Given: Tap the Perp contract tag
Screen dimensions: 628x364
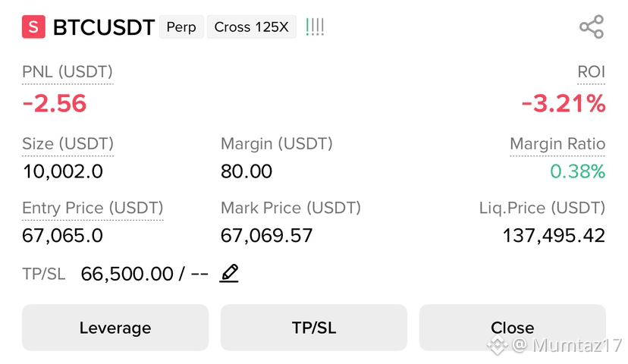Looking at the screenshot, I should coord(181,27).
